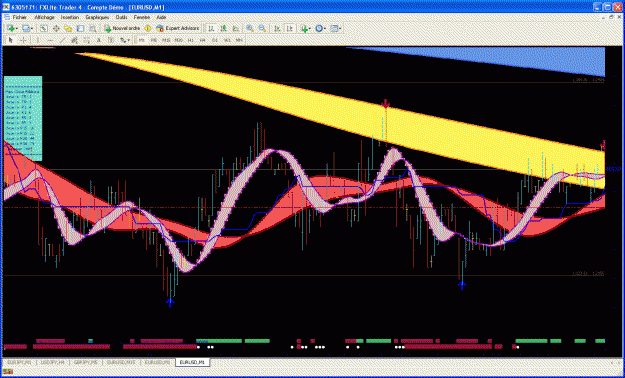This screenshot has width=625, height=378.
Task: Switch chart to bar chart mode
Action: 211,28
